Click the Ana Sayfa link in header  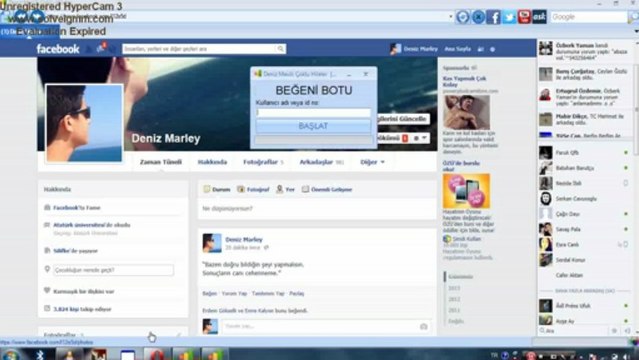457,49
